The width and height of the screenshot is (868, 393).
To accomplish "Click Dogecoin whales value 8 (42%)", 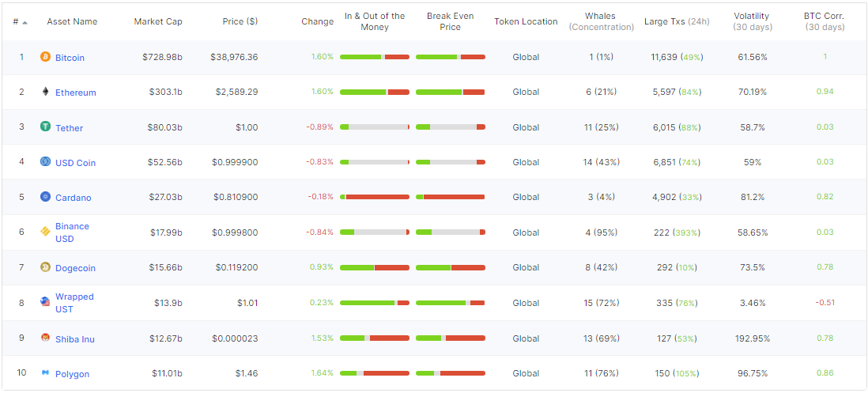I will (601, 267).
